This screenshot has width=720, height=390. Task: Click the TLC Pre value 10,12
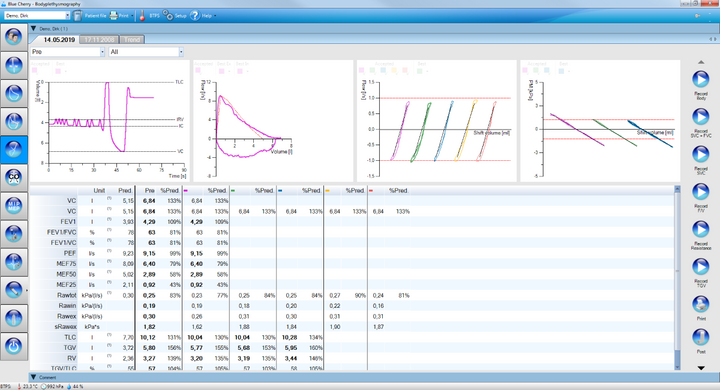(x=147, y=338)
